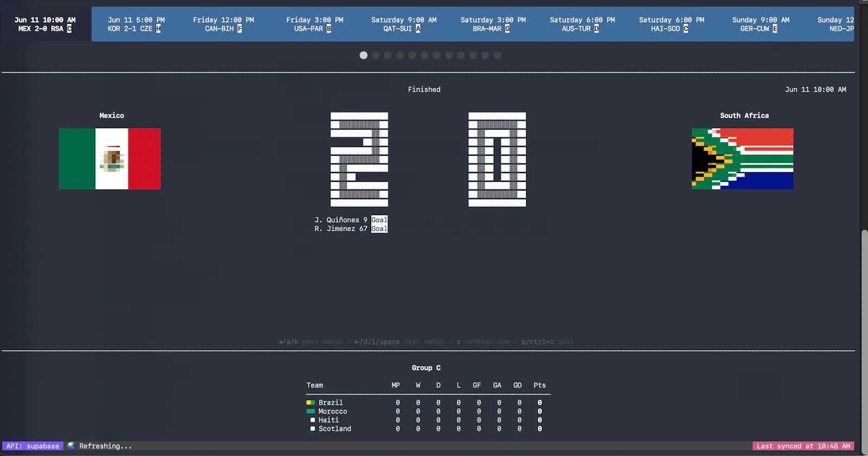The height and width of the screenshot is (456, 868).
Task: Click the refresh now keyboard hint
Action: coord(483,342)
